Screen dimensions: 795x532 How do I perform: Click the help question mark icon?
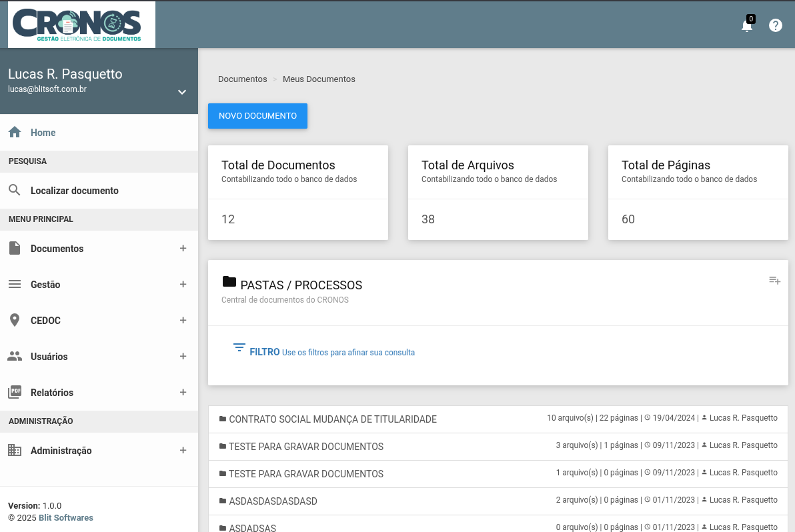point(775,25)
